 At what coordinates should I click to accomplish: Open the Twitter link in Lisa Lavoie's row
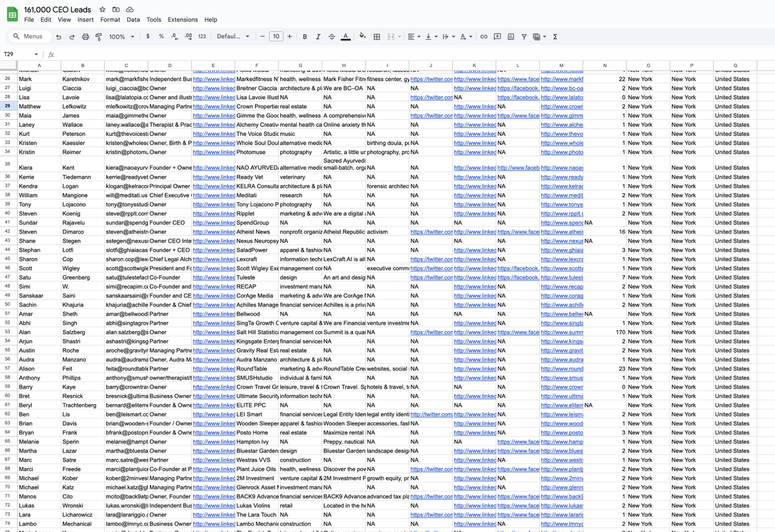pyautogui.click(x=431, y=97)
